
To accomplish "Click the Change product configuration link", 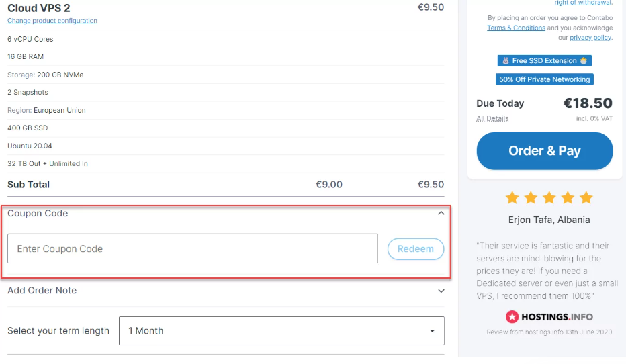I will tap(52, 21).
